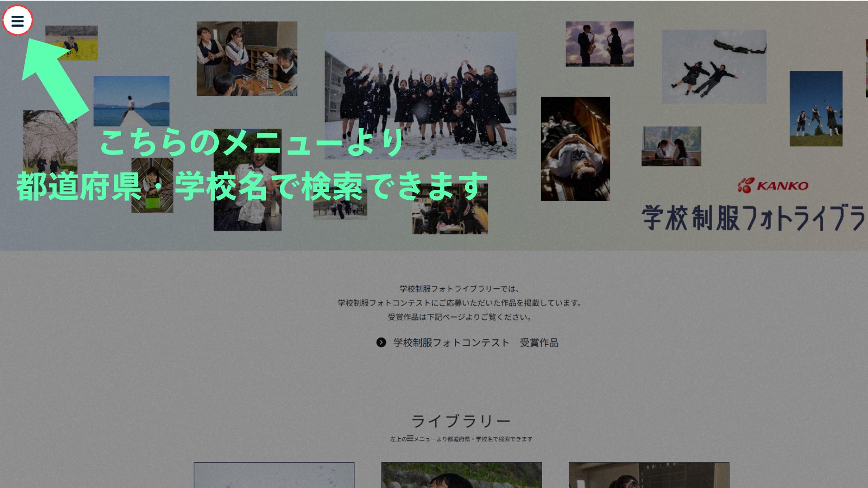Open the snow angels photo
This screenshot has height=488, width=868.
(x=714, y=67)
